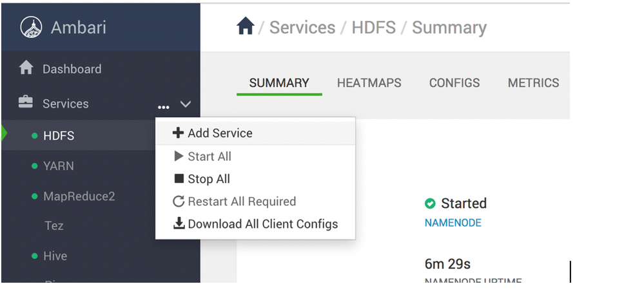Click the Dashboard home icon in sidebar
Screen dimensions: 644x293
26,68
